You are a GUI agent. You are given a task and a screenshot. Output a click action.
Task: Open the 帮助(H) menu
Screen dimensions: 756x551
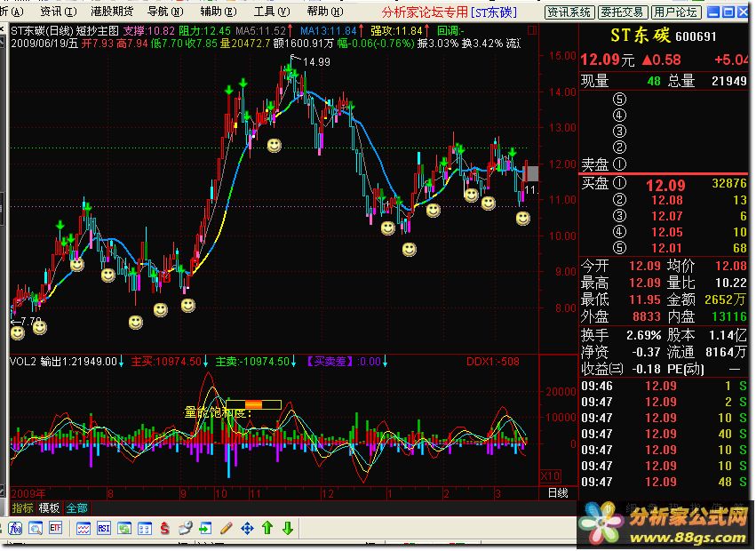point(325,11)
